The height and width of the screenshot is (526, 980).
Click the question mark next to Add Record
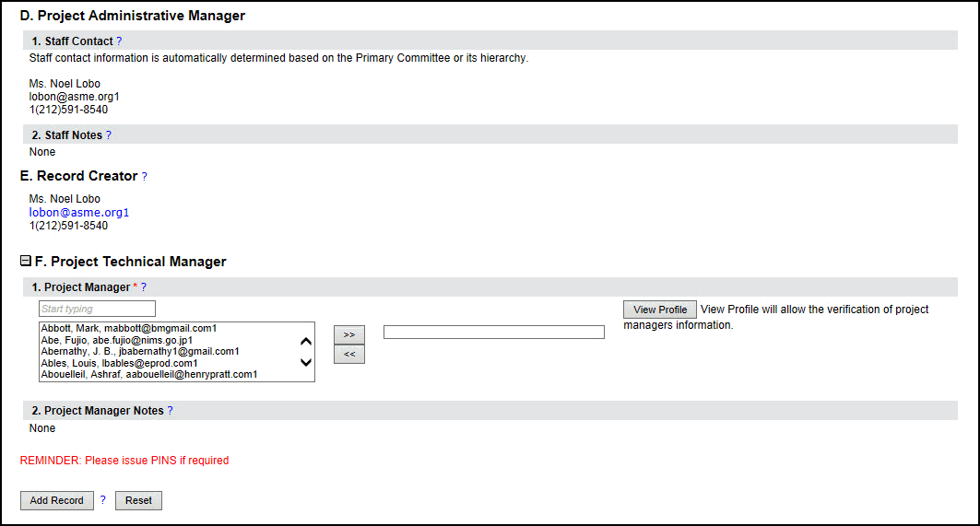pos(103,500)
